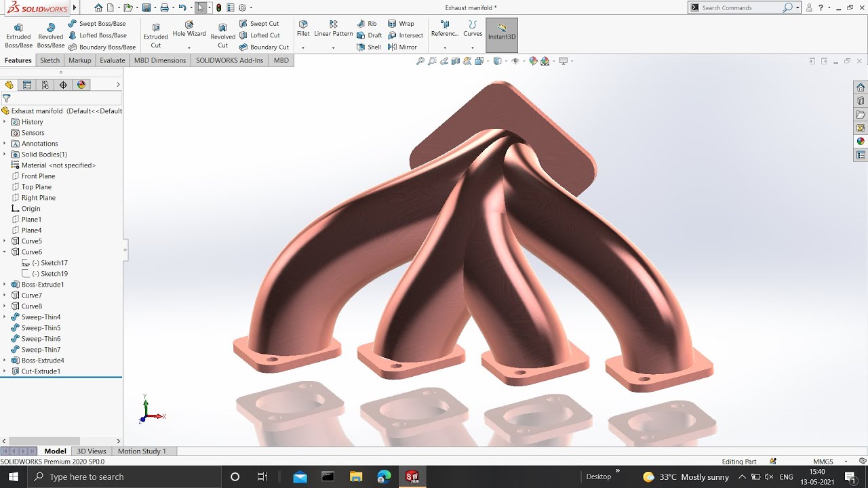Viewport: 868px width, 488px height.
Task: Open DisplayManager tab icon
Action: [x=81, y=85]
